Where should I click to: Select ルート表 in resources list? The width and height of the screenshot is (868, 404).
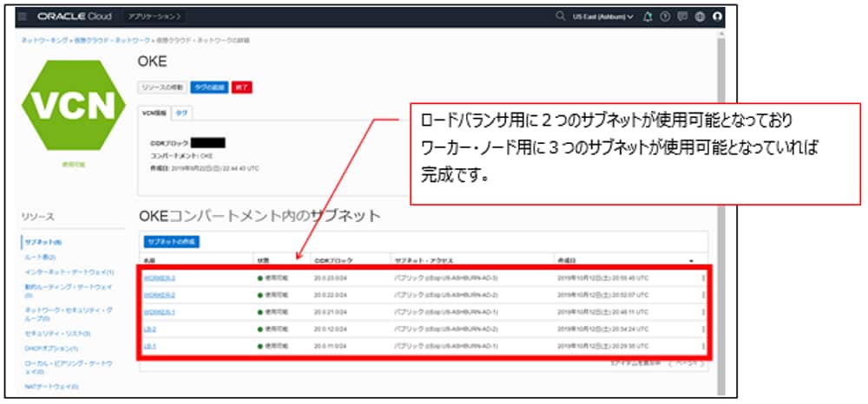pyautogui.click(x=41, y=257)
